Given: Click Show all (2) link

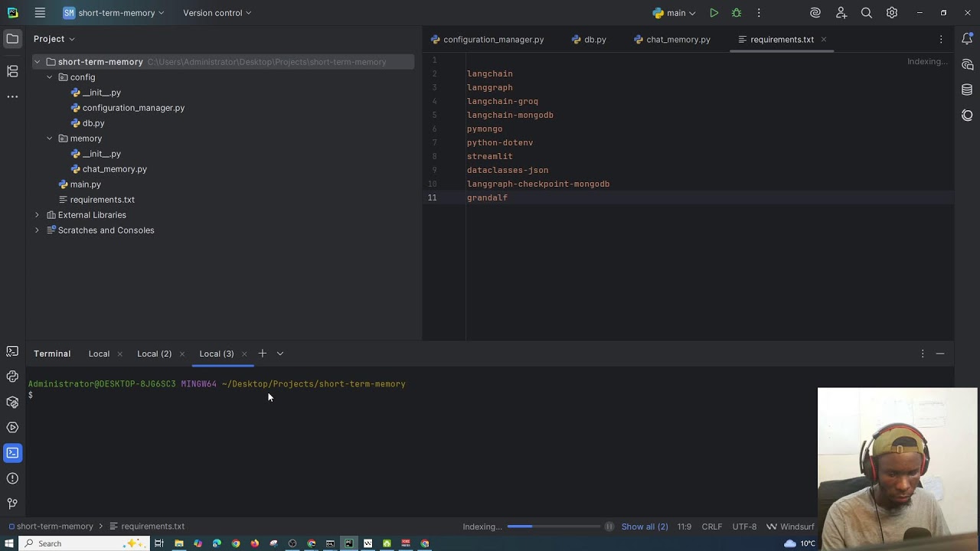Looking at the screenshot, I should pyautogui.click(x=645, y=527).
